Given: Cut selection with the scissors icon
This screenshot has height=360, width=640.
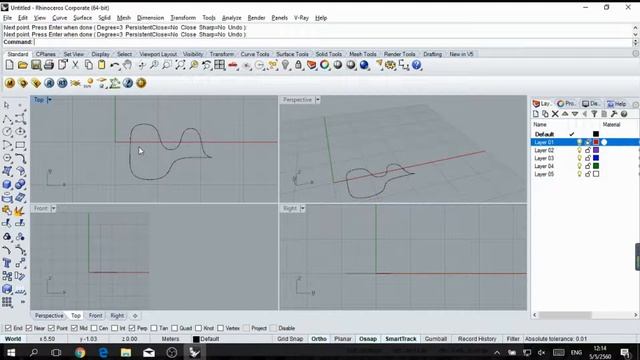Looking at the screenshot, I should (75, 65).
